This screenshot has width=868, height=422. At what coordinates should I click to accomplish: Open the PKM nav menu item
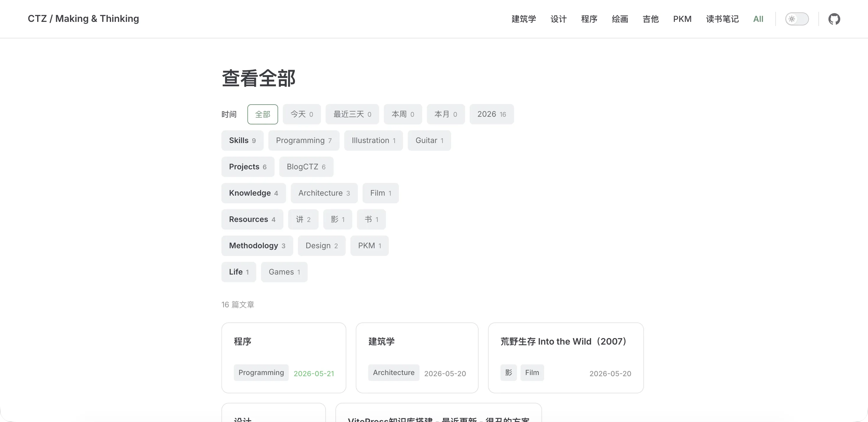(x=682, y=19)
